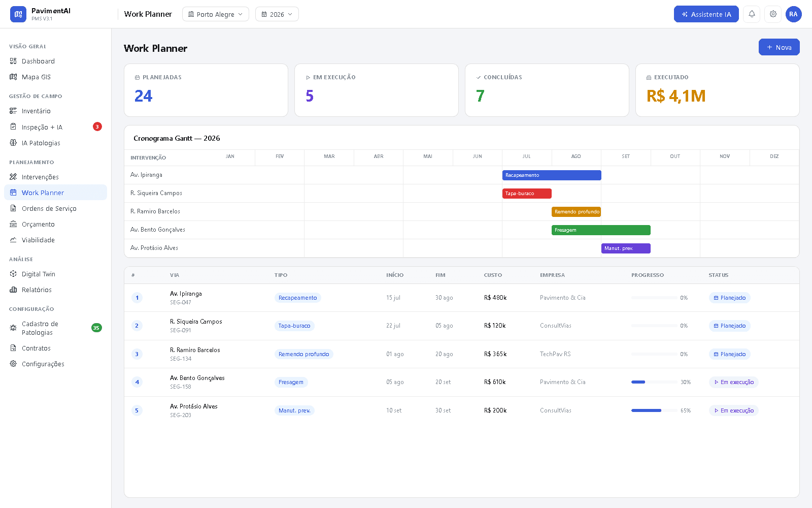812x508 pixels.
Task: Click the Viabilidade chart icon
Action: click(13, 240)
